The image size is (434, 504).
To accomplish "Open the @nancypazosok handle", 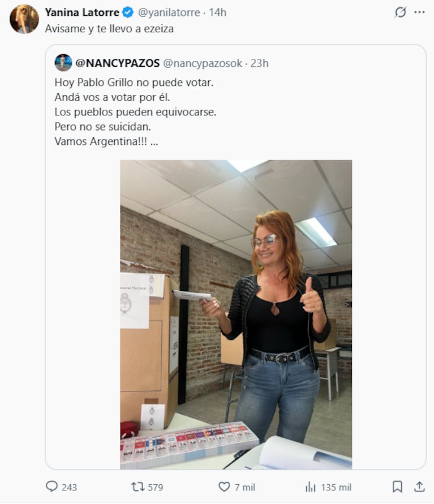I will tap(203, 63).
